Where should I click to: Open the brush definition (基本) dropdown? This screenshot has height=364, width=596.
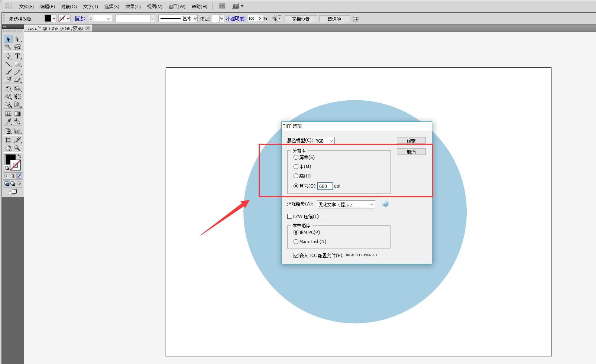195,19
